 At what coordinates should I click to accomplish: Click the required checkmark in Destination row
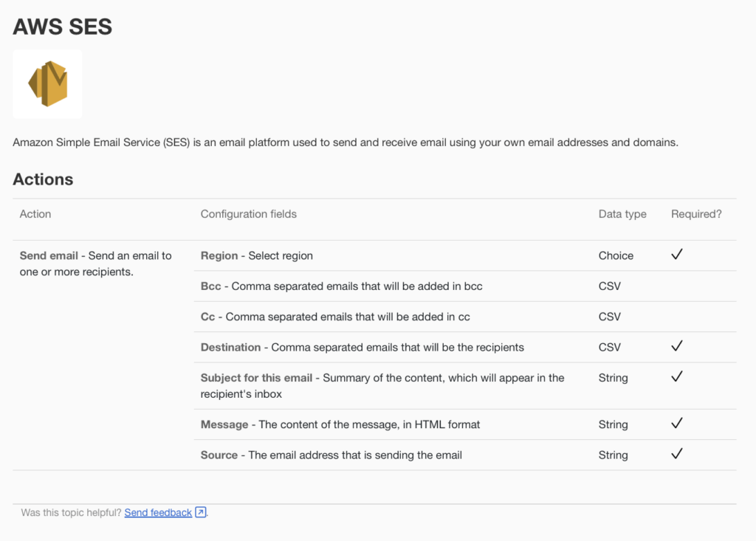[677, 345]
